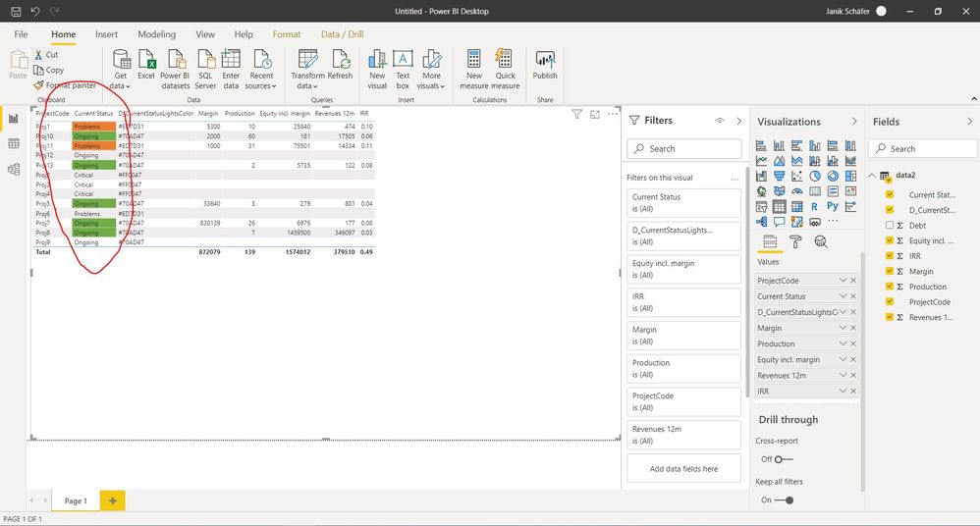Switch to the Modeling ribbon tab

157,34
